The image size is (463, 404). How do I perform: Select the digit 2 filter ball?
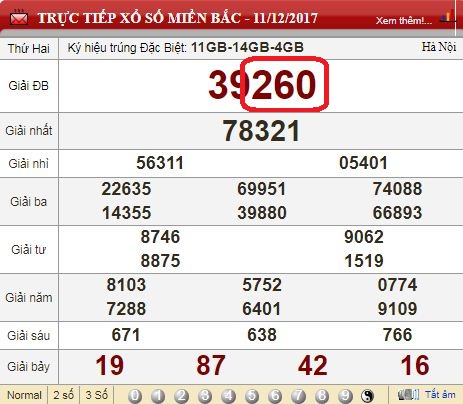(181, 396)
